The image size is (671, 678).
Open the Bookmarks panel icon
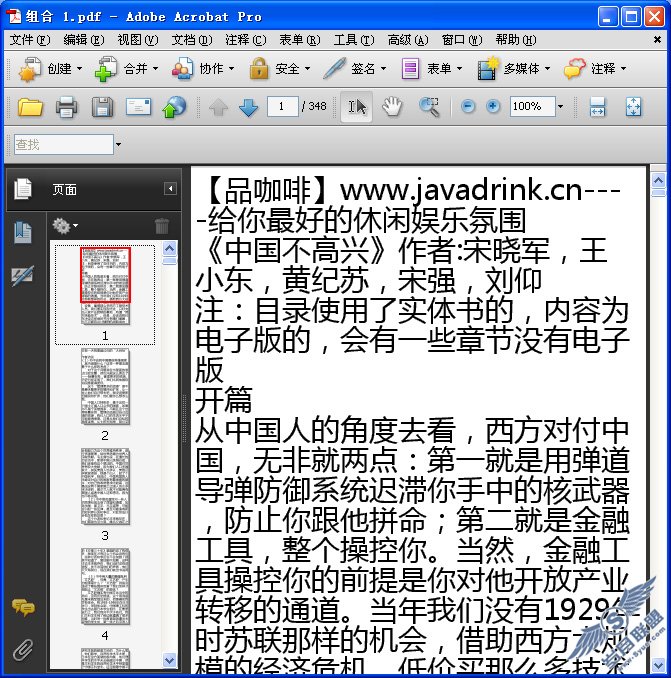point(23,233)
